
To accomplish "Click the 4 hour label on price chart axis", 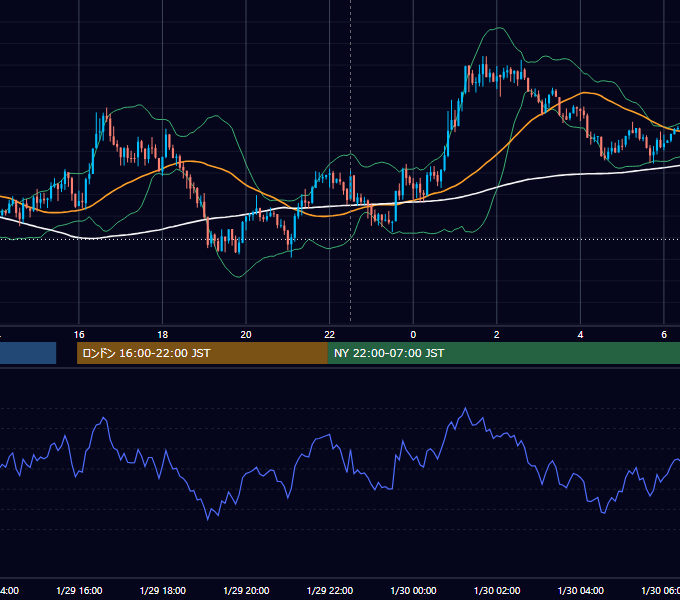I will 580,335.
